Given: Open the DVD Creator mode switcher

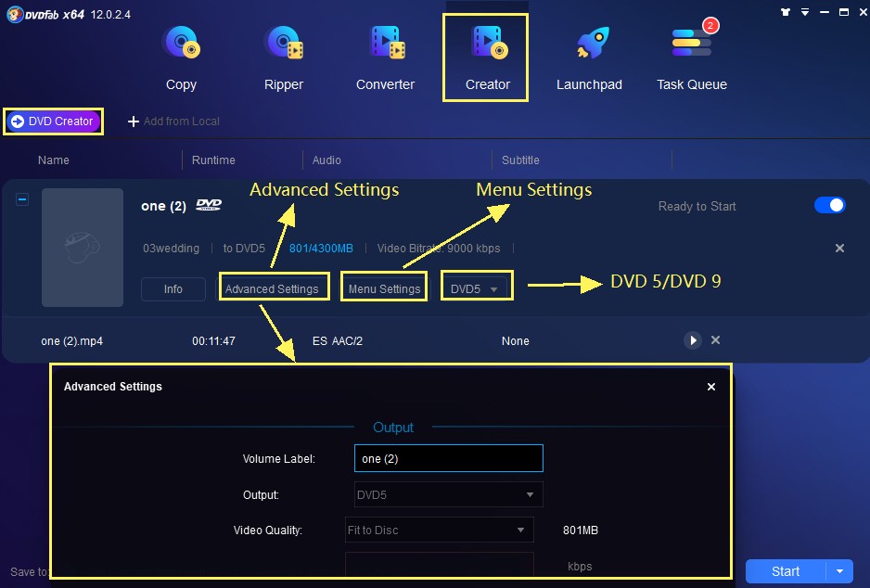Looking at the screenshot, I should click(53, 121).
